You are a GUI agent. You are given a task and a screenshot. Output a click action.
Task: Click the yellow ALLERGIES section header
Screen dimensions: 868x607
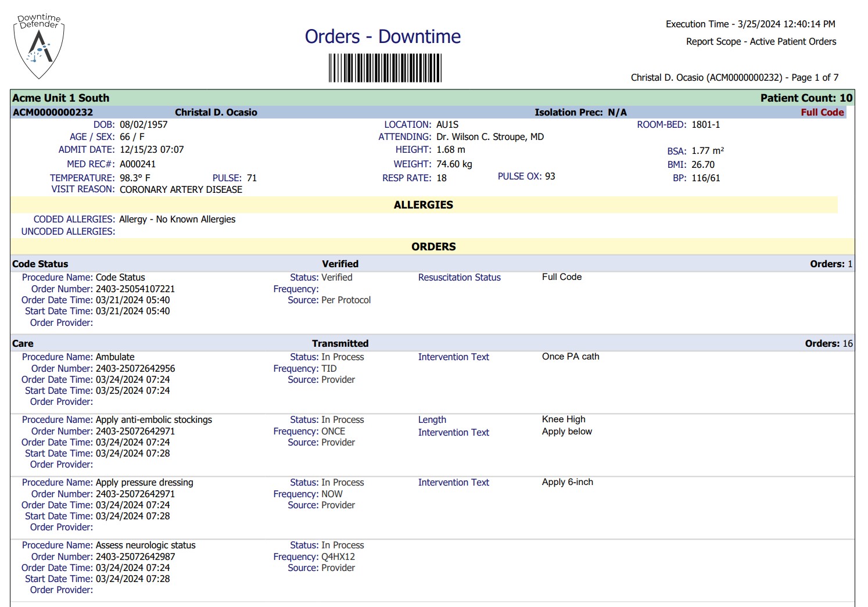[423, 205]
